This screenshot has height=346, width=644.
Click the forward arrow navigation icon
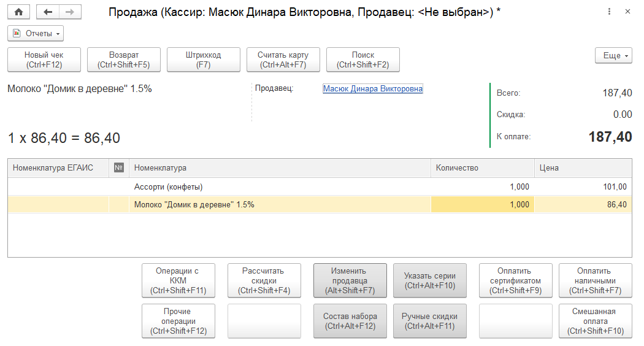tap(70, 12)
